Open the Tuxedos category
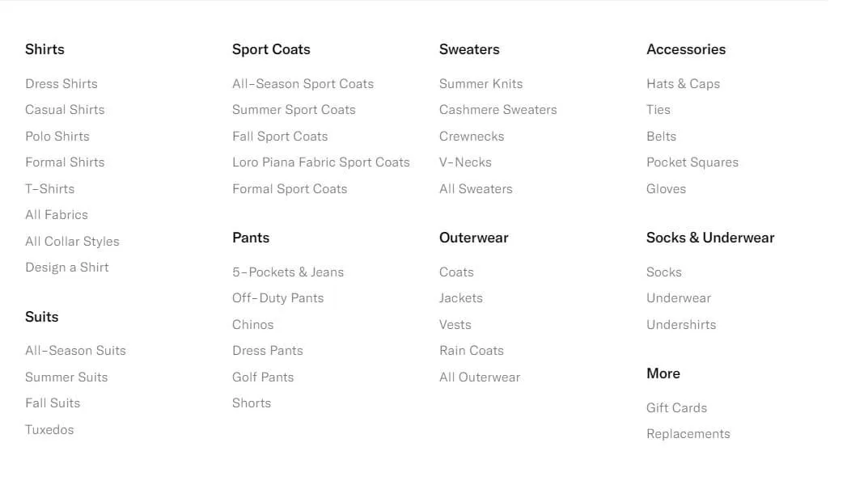 49,429
